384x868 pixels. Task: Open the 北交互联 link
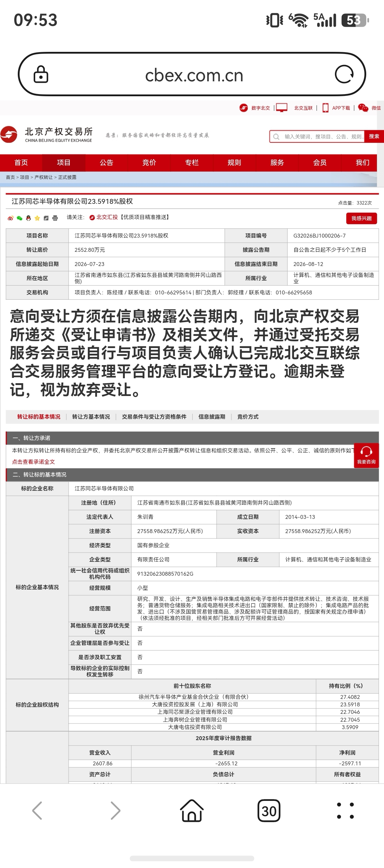click(303, 108)
